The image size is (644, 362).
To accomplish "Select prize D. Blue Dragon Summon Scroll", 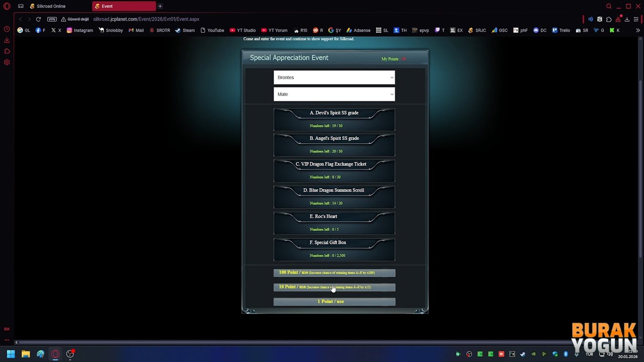I will pyautogui.click(x=334, y=197).
